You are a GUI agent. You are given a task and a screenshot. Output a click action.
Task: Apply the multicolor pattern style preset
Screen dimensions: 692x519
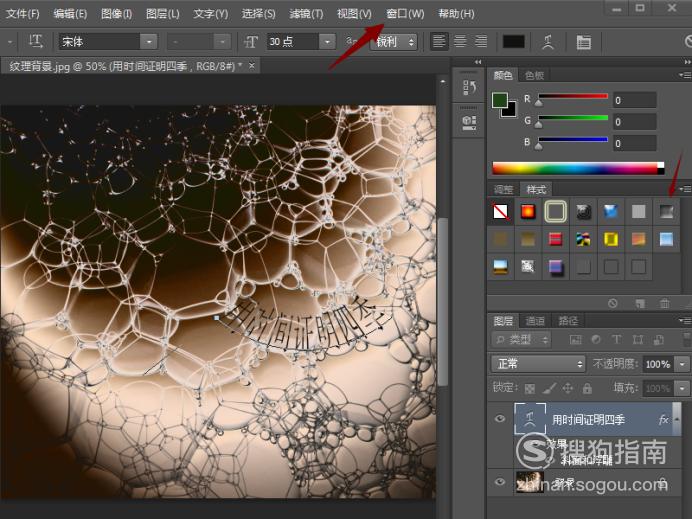[583, 239]
